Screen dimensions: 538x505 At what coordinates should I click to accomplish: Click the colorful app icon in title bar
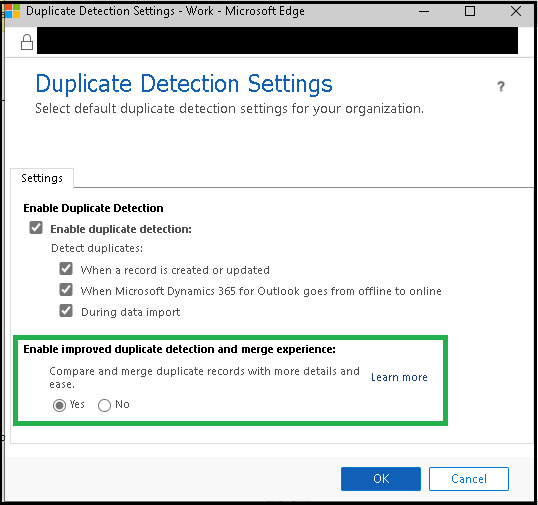(12, 11)
